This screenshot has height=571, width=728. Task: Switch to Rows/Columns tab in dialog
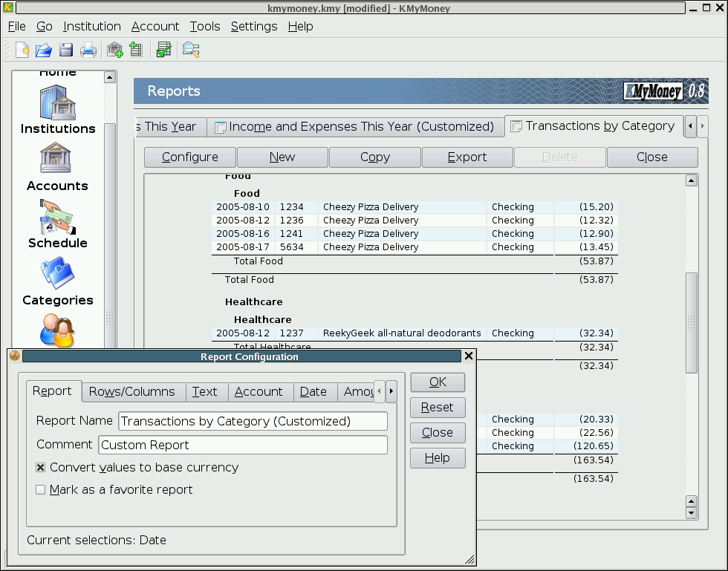tap(131, 391)
